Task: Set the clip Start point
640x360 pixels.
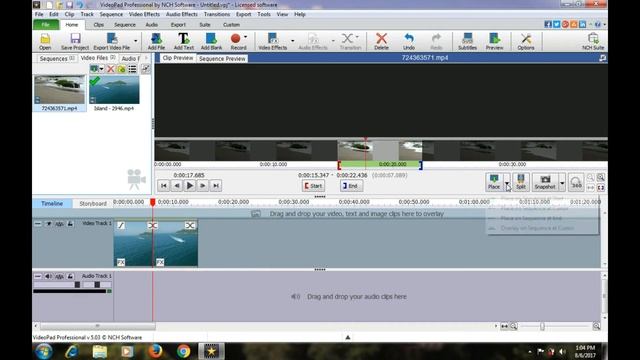Action: 313,186
